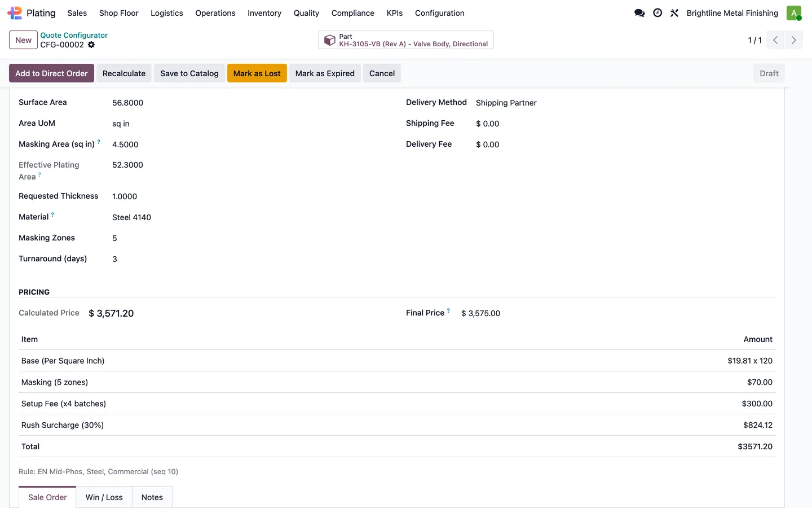Open the Logistics menu
This screenshot has width=812, height=508.
pos(167,13)
